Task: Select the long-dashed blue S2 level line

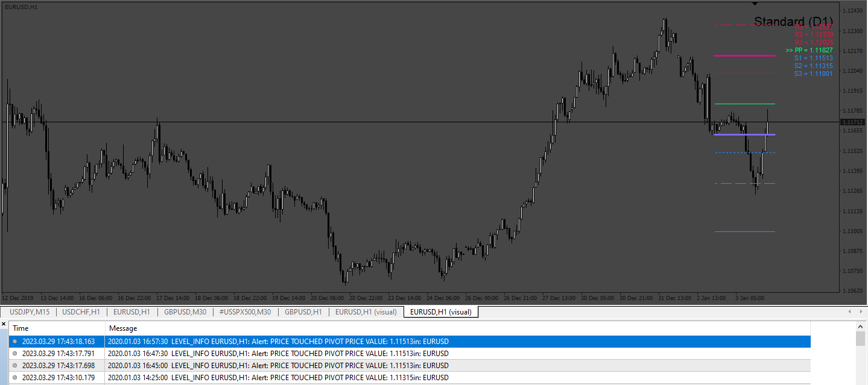Action: click(x=744, y=183)
